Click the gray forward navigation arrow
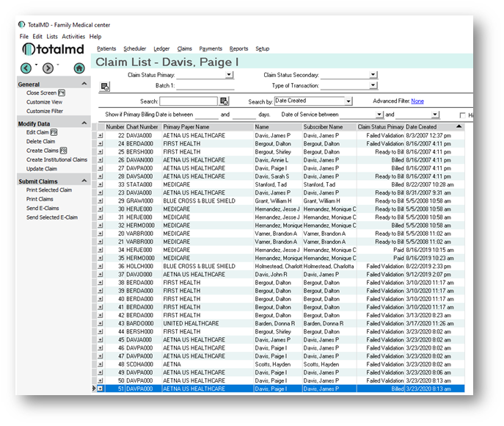Screen dimensions: 504x426 tap(48, 68)
